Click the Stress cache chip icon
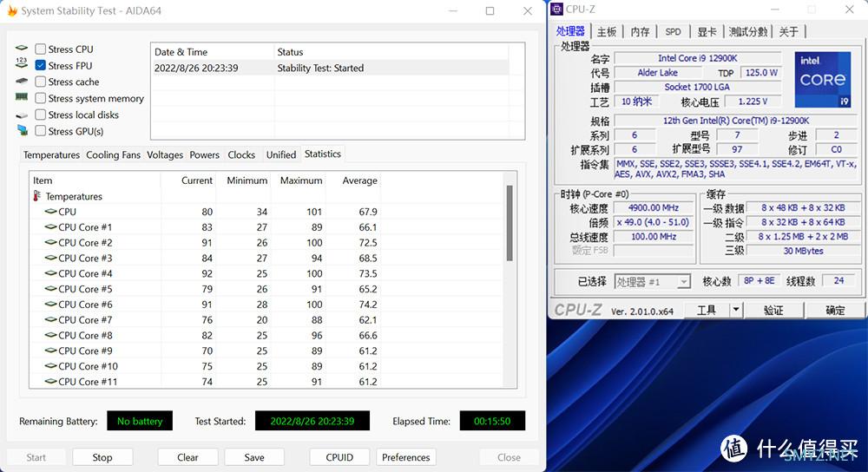 [22, 81]
